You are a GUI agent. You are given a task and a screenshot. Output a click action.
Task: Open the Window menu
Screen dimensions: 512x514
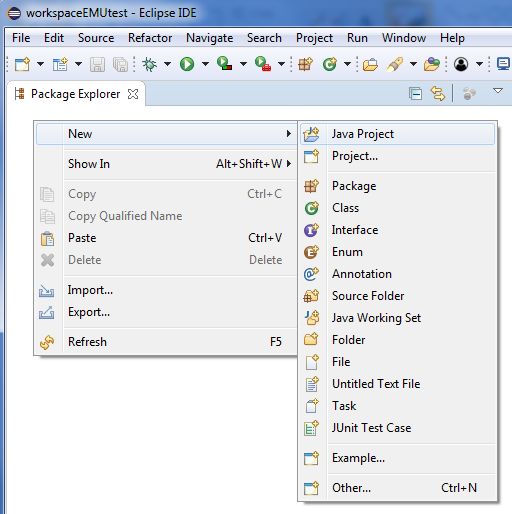[404, 38]
